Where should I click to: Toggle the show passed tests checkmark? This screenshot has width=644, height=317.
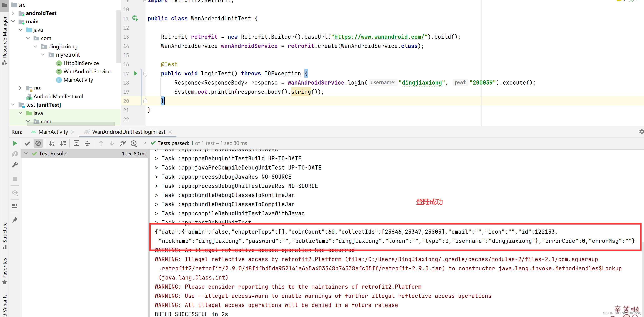pos(27,143)
